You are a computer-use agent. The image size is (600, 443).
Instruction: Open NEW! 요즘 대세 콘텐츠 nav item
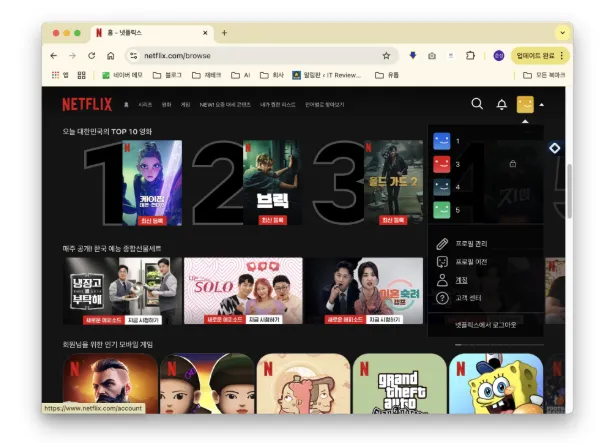pyautogui.click(x=225, y=104)
